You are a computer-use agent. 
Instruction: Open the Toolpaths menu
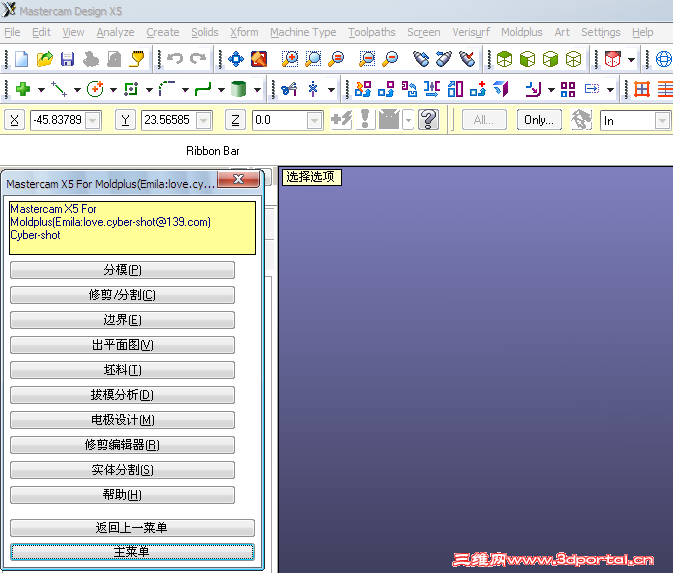pos(372,32)
